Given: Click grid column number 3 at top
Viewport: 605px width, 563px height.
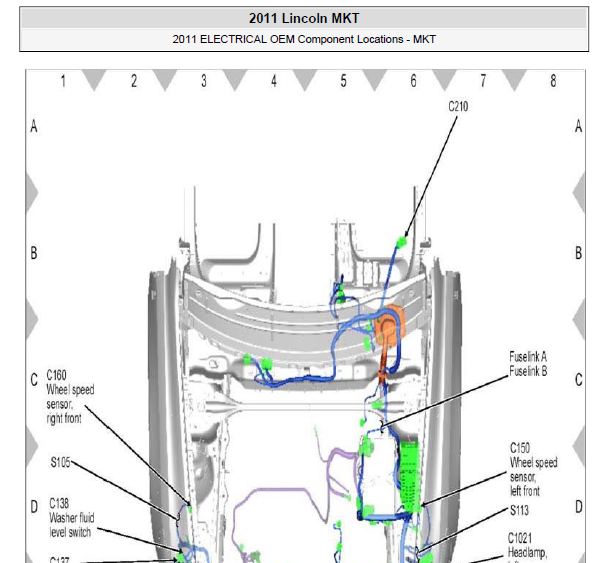Looking at the screenshot, I should pyautogui.click(x=204, y=81).
